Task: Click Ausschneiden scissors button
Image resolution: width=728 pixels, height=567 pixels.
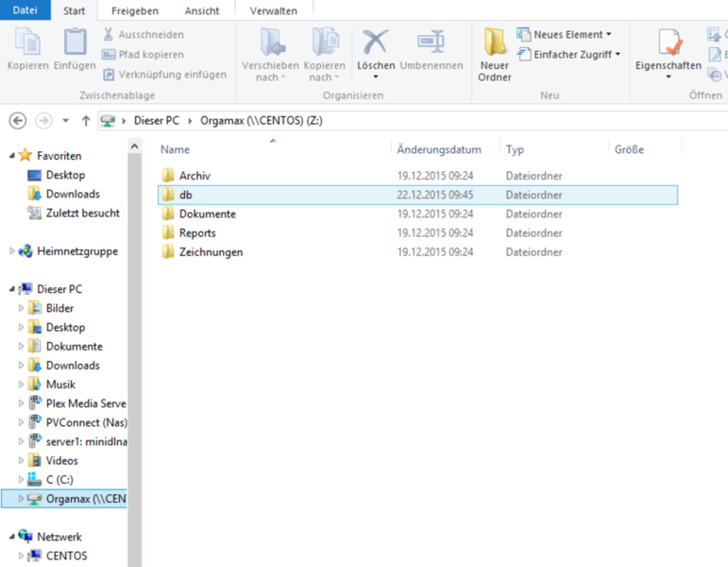Action: pyautogui.click(x=144, y=34)
